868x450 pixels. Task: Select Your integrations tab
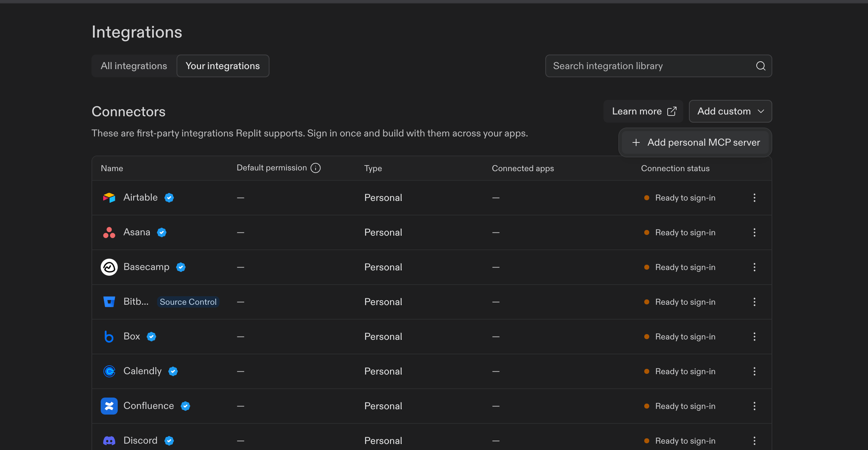223,66
